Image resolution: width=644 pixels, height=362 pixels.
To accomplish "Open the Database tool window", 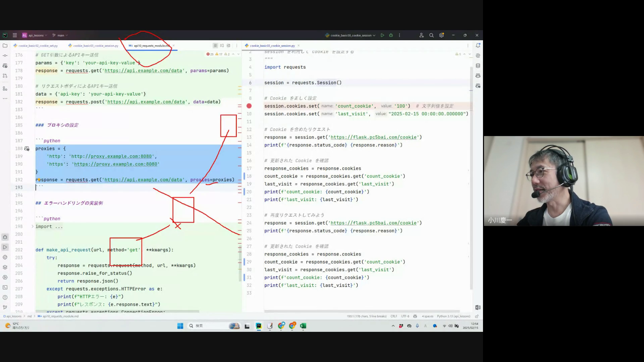I will (478, 66).
